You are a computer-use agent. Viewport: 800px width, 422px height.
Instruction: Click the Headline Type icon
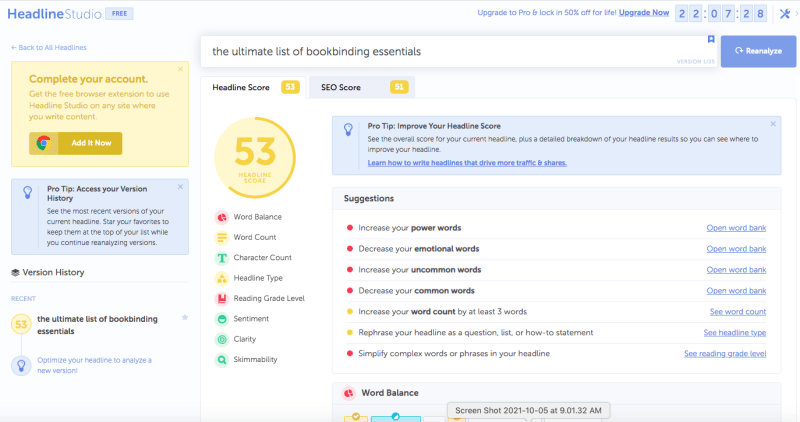coord(221,278)
